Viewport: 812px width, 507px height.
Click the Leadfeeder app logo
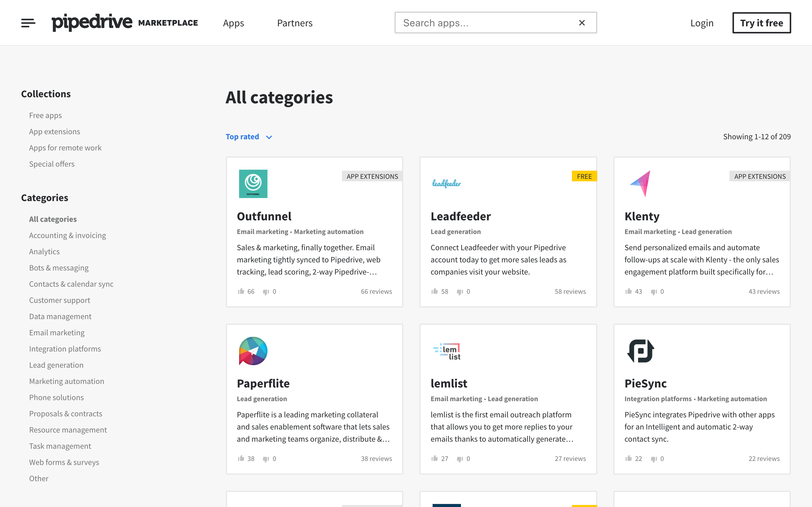click(x=447, y=183)
